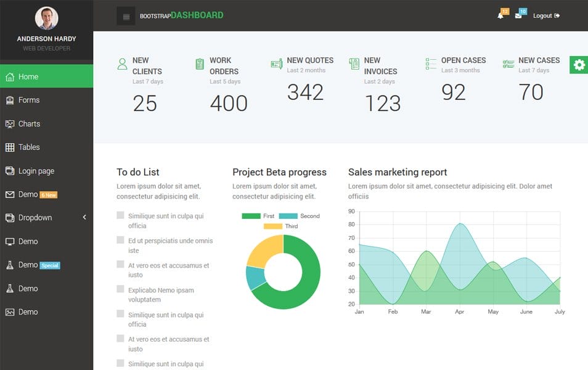Click the New Quotes 342 stat panel
This screenshot has height=370, width=588.
(x=306, y=80)
